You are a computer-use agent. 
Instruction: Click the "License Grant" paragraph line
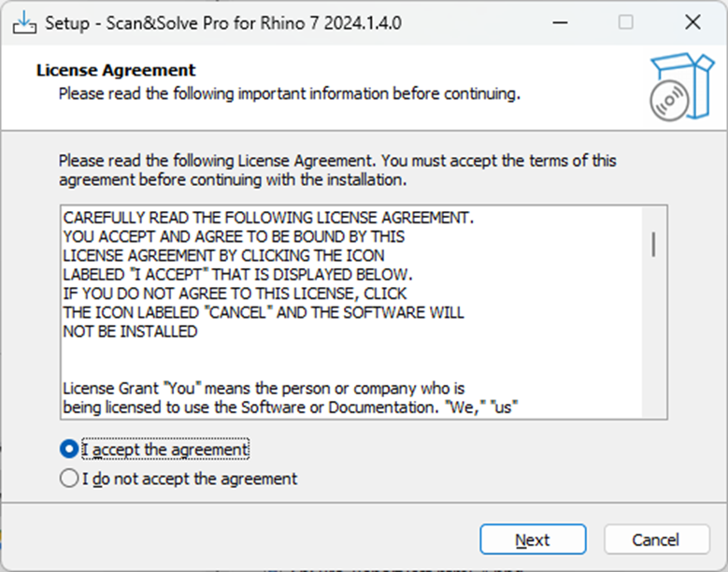[264, 388]
